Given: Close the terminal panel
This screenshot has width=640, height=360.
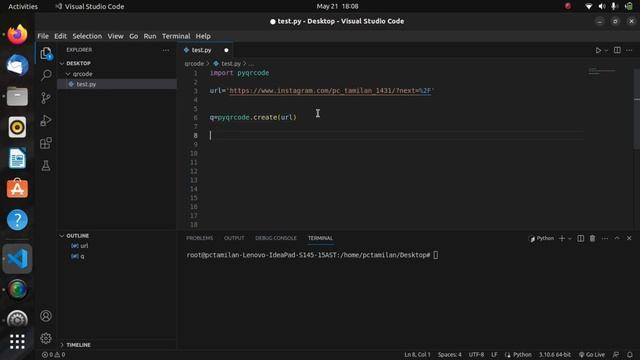Looking at the screenshot, I should 629,238.
